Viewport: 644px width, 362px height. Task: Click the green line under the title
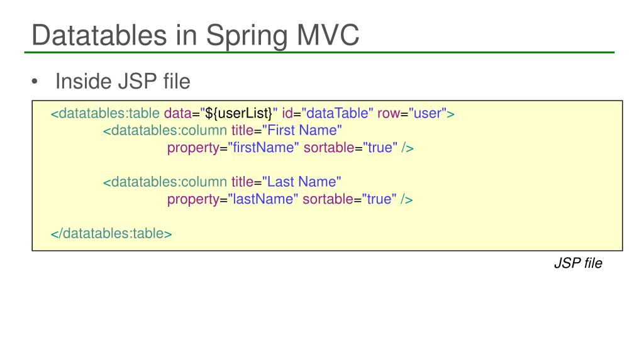(x=322, y=52)
